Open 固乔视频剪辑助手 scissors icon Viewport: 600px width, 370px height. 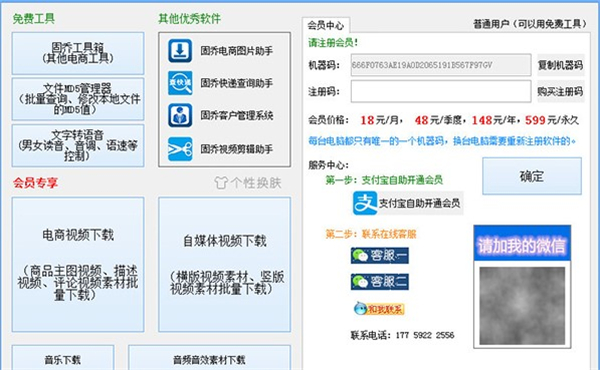point(180,149)
